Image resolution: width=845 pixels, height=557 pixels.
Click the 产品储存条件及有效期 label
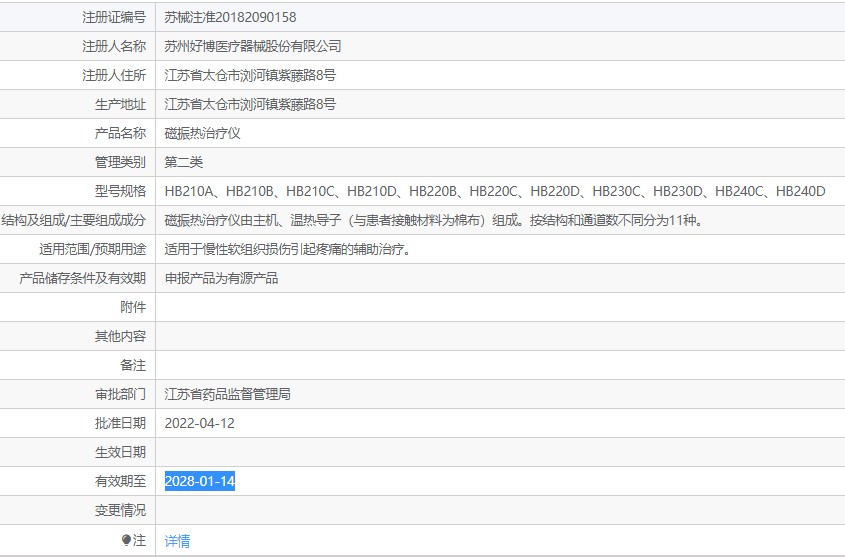82,278
